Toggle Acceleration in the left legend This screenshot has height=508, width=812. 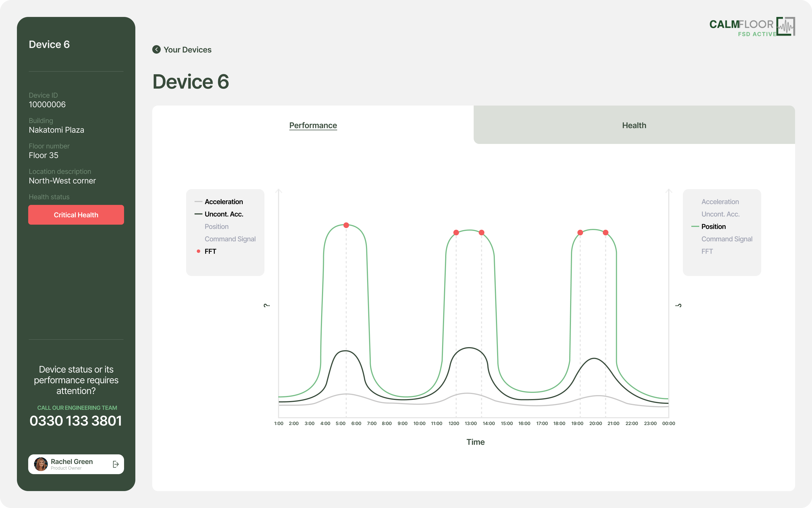pyautogui.click(x=224, y=202)
